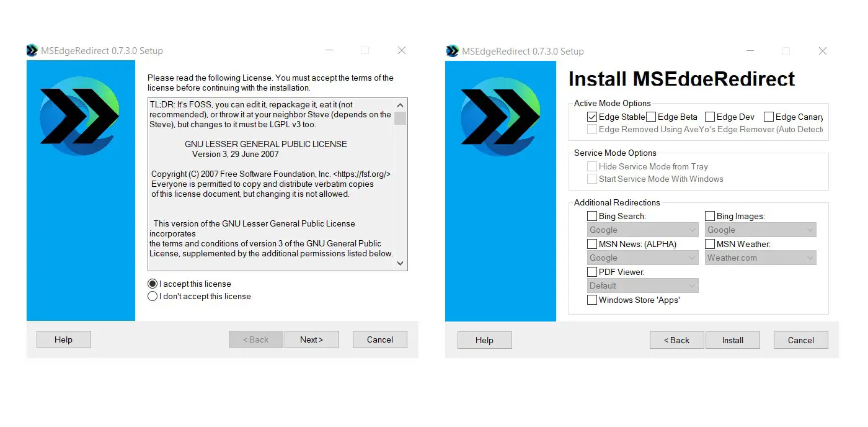Toggle the Edge Stable checkbox
Screen dimensions: 868x427
(592, 117)
